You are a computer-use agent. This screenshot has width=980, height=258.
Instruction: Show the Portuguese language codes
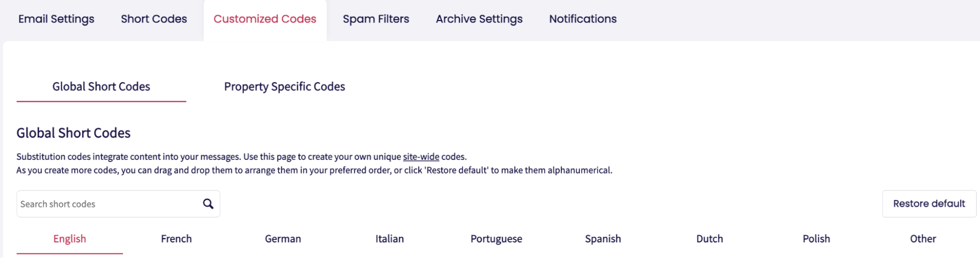pos(496,239)
